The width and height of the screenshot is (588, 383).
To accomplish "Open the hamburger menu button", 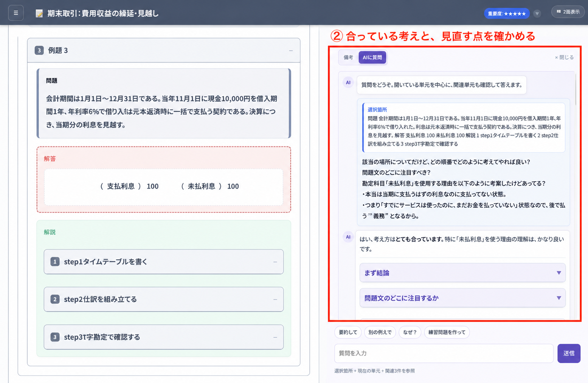I will tap(16, 13).
